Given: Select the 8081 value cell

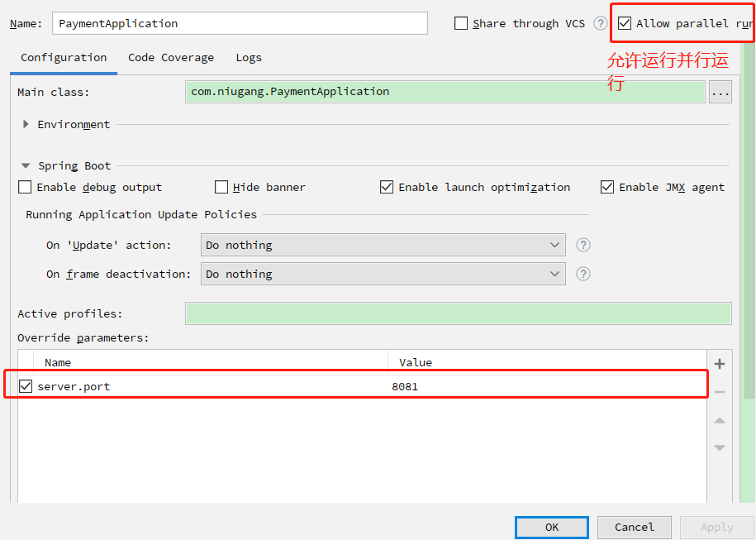Looking at the screenshot, I should click(x=547, y=386).
